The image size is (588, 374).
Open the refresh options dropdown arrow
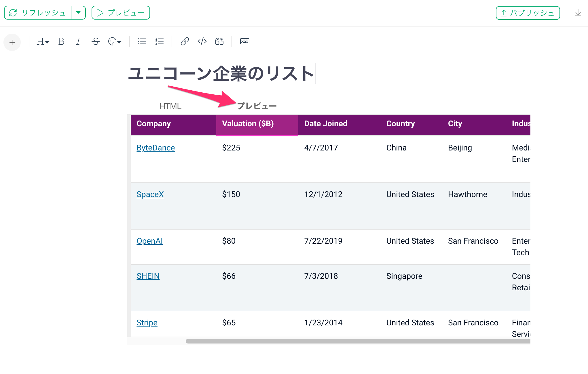pos(78,13)
